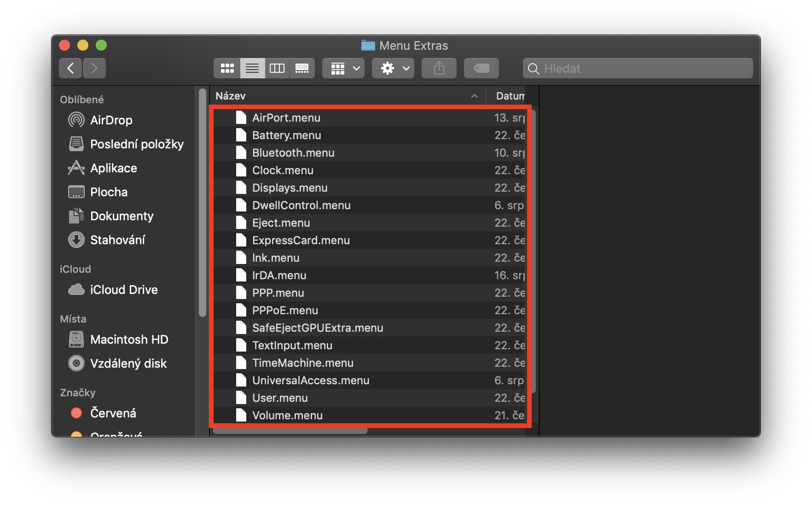Screen dimensions: 812x505
Task: Select the Červená tag
Action: coord(113,413)
